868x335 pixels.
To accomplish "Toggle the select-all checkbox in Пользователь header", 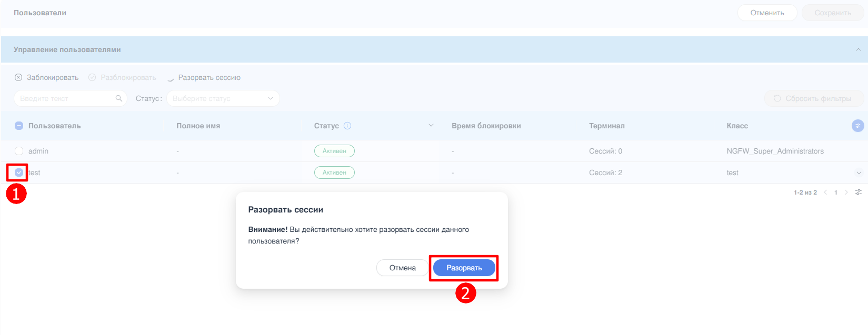I will (19, 126).
